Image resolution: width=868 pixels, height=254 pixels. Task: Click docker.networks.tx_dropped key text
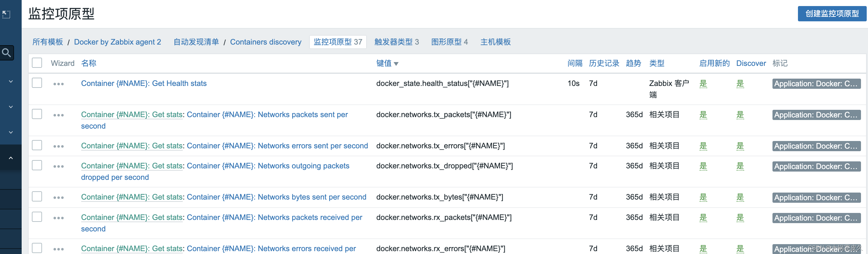pyautogui.click(x=445, y=166)
